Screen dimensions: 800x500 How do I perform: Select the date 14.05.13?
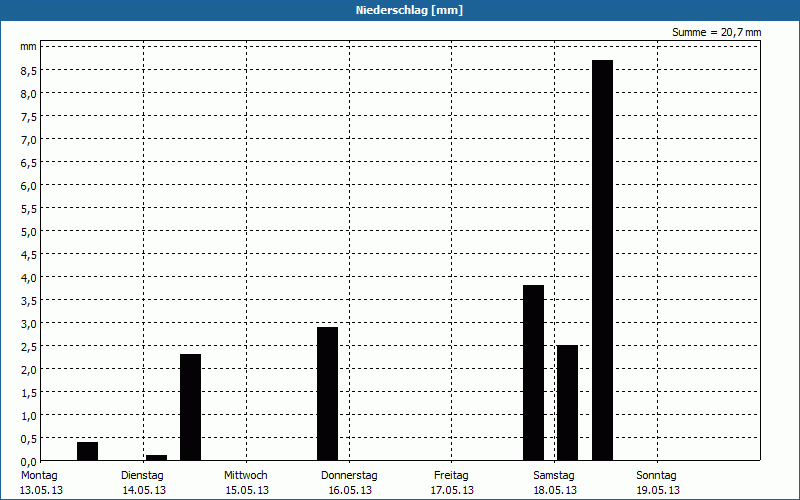144,491
